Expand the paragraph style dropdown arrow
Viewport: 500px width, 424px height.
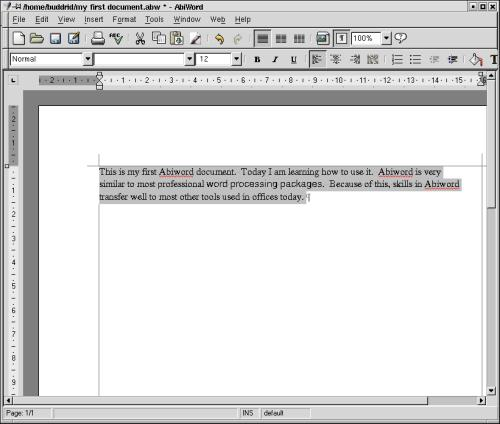click(88, 59)
